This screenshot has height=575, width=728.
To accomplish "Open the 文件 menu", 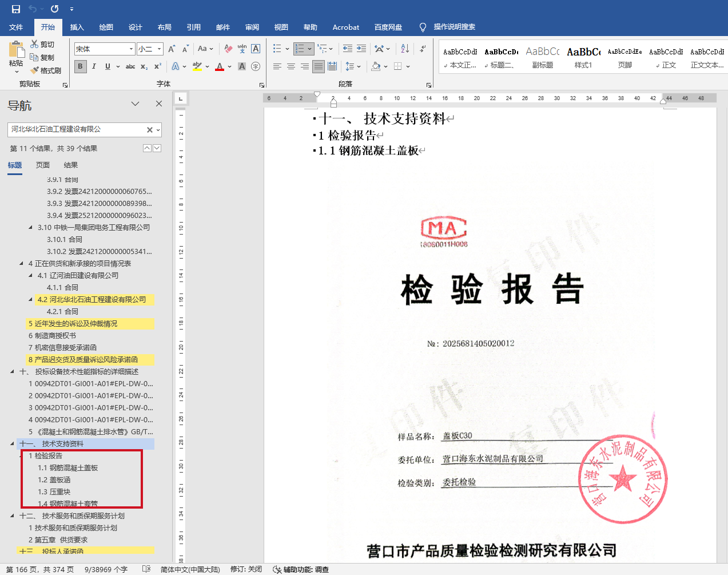I will (16, 27).
